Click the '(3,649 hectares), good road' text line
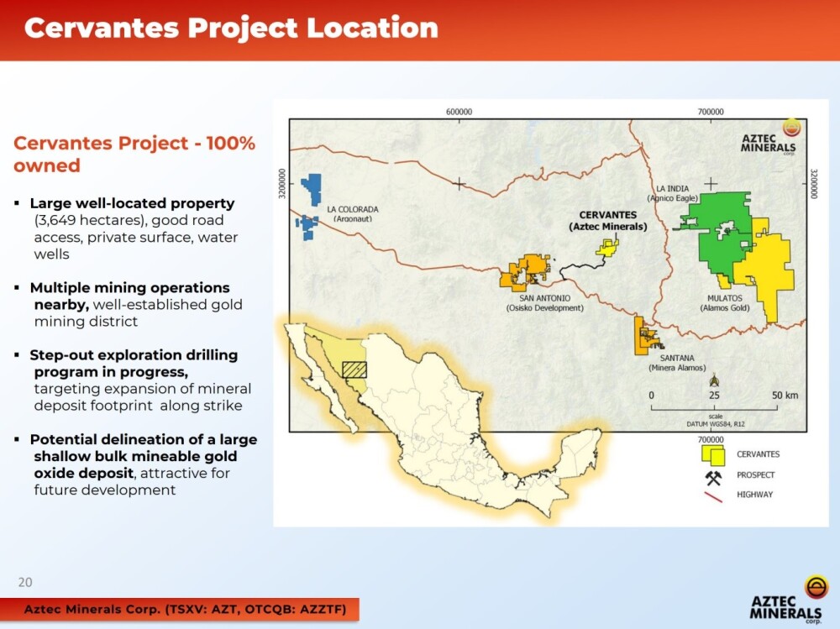 coord(129,220)
